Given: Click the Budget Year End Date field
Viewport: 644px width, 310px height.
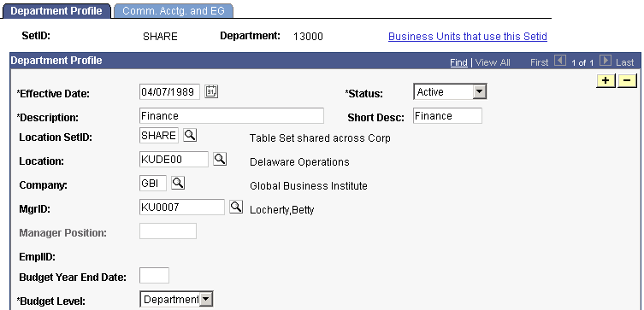Looking at the screenshot, I should 155,275.
